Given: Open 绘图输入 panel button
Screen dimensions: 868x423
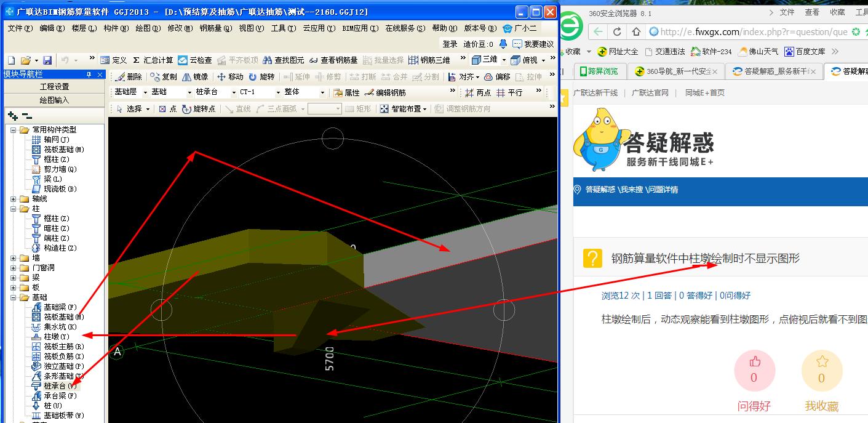Looking at the screenshot, I should 54,100.
